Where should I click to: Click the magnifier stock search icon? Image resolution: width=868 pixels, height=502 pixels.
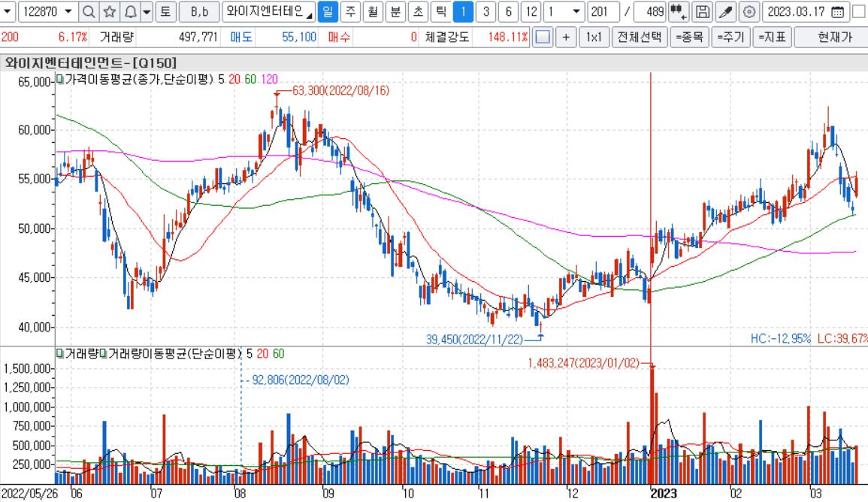pos(88,11)
